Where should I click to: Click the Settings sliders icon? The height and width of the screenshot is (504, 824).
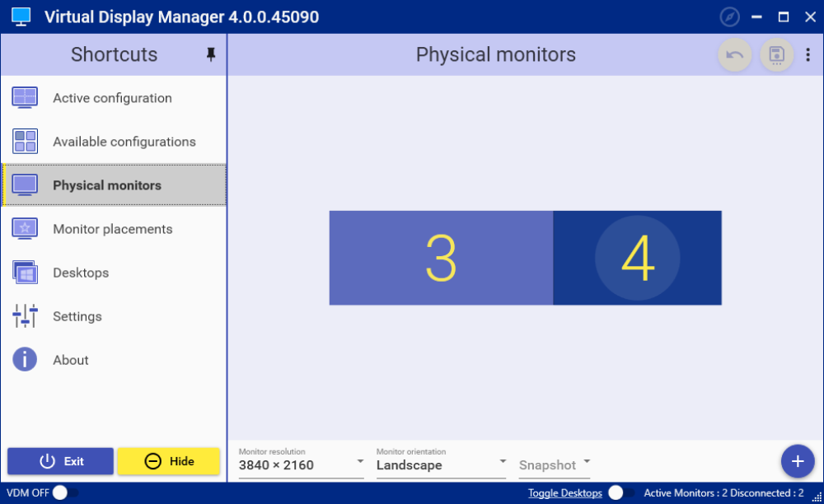pos(25,315)
